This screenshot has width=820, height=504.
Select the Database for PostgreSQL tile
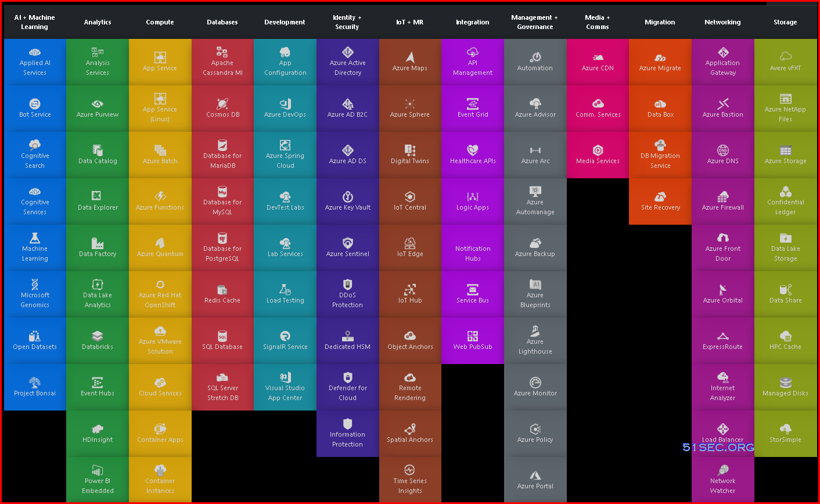click(x=222, y=248)
